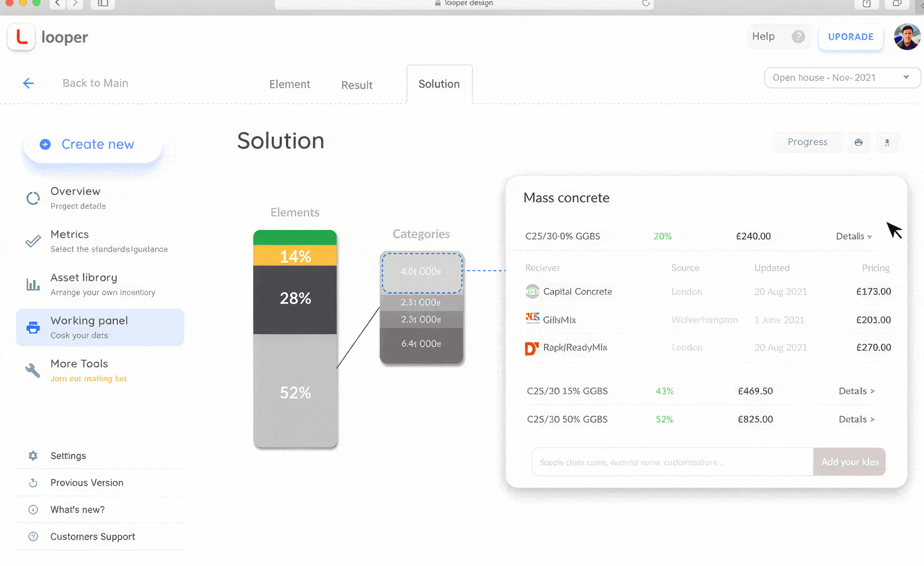Click the supply chain ideas input field

point(672,462)
